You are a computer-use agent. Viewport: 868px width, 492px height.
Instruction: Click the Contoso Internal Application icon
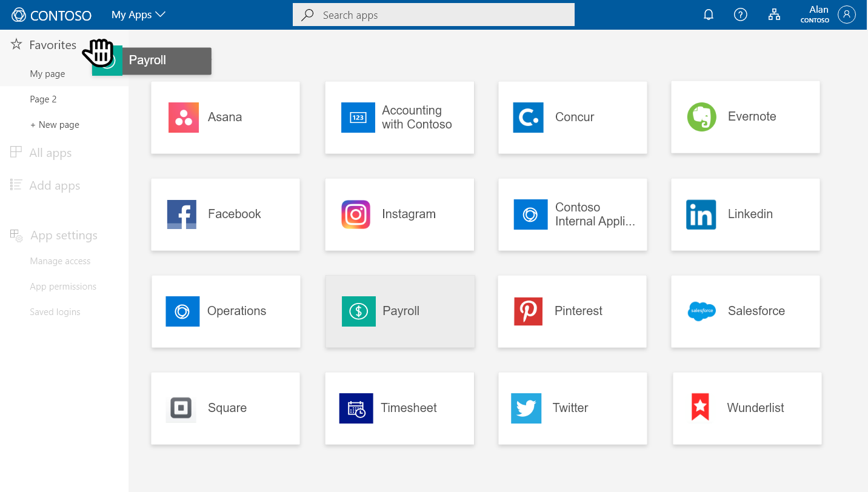(530, 214)
